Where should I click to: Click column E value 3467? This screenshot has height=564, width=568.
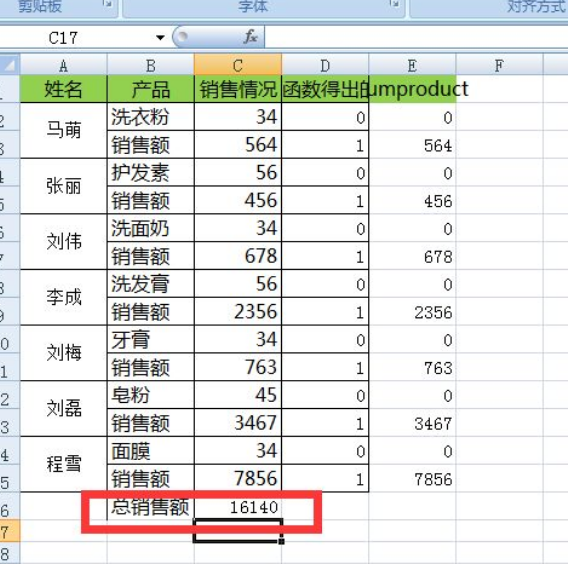coord(412,423)
